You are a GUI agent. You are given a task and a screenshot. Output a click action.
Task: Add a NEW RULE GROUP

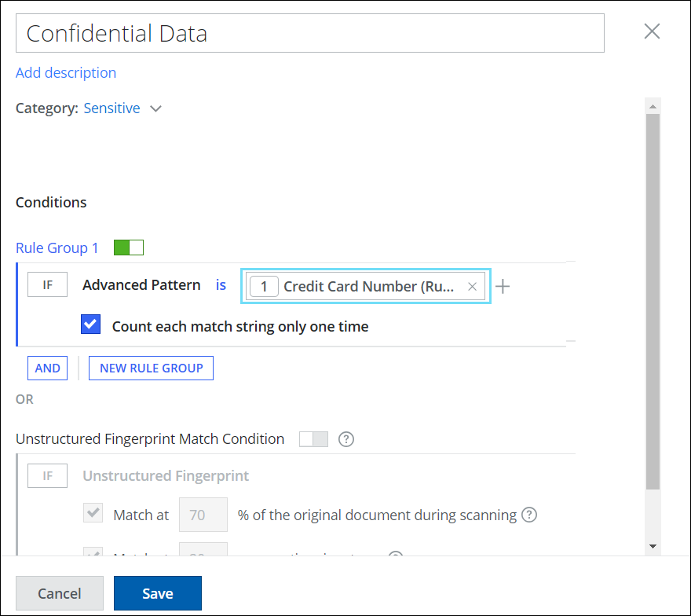pos(151,368)
